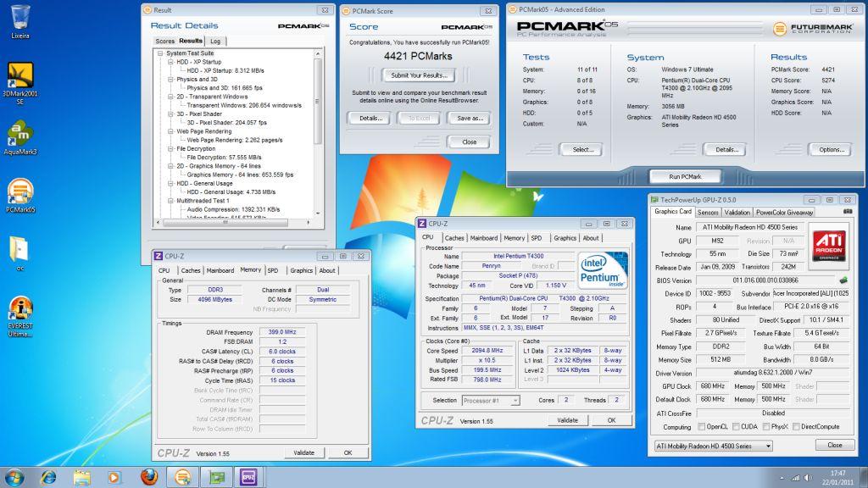Screen dimensions: 868x488
Task: Collapse the File Decryption node
Action: (170, 149)
